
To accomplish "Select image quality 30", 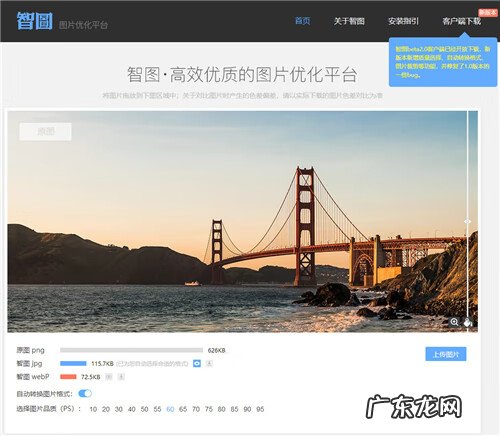I will click(119, 409).
